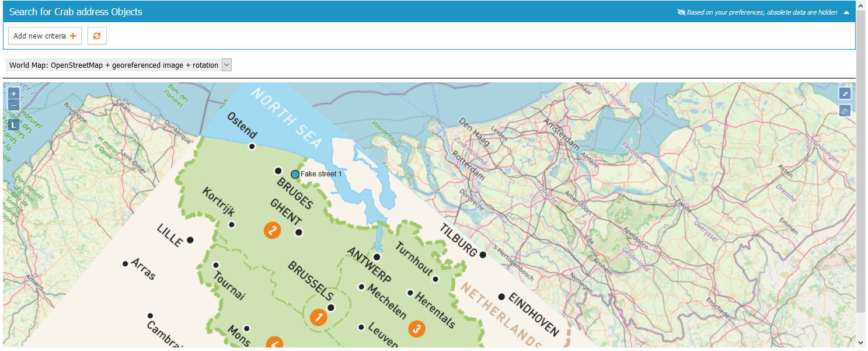Image resolution: width=868 pixels, height=351 pixels.
Task: Click the page scrollbar down arrow
Action: 861,343
